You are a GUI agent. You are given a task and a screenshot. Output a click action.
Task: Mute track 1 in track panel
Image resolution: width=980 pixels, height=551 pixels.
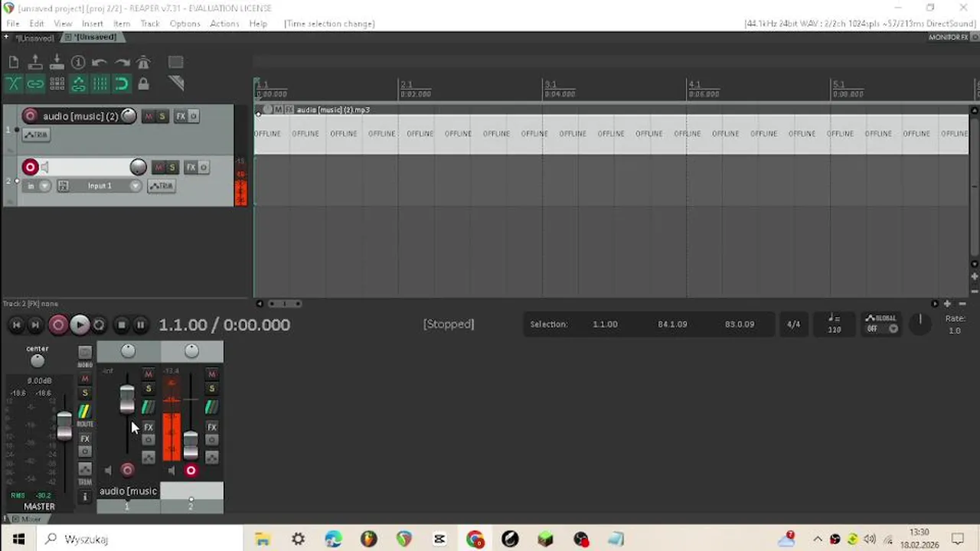click(x=149, y=116)
